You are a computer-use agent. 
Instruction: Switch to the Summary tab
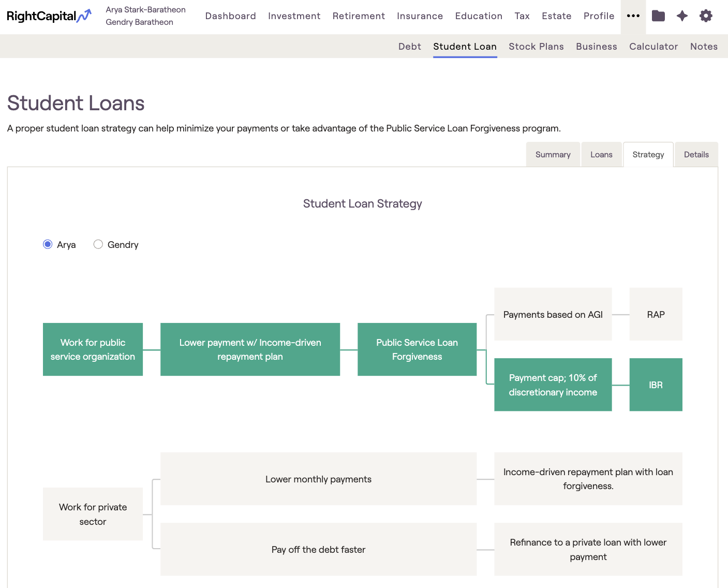click(x=553, y=154)
